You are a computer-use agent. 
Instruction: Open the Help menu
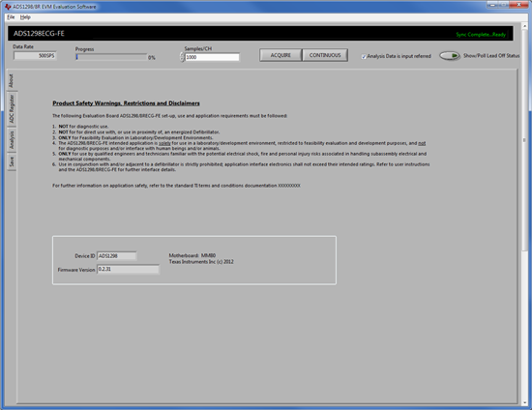coord(25,17)
